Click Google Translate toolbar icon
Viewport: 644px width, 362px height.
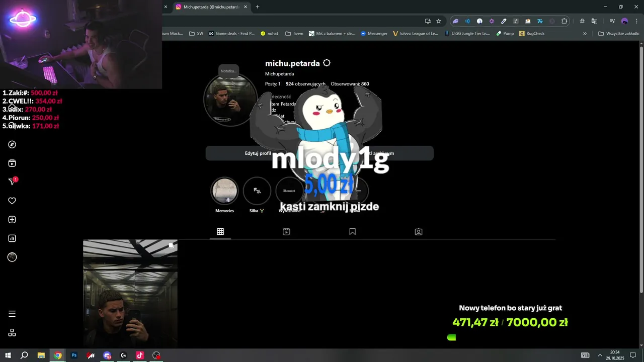[x=594, y=21]
